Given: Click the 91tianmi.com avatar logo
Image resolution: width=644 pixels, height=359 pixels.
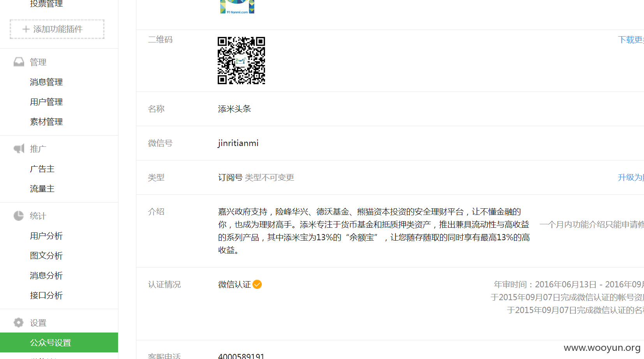Looking at the screenshot, I should (x=237, y=7).
